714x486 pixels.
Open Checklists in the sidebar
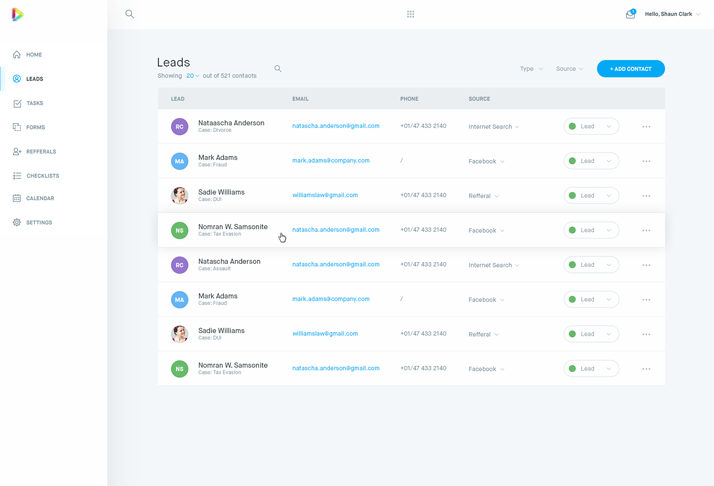pyautogui.click(x=42, y=176)
